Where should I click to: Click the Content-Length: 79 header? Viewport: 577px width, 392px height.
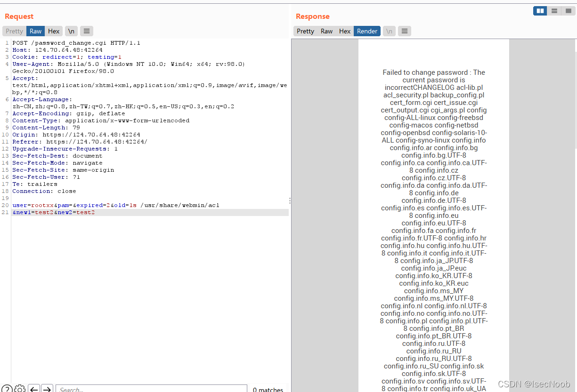point(46,128)
